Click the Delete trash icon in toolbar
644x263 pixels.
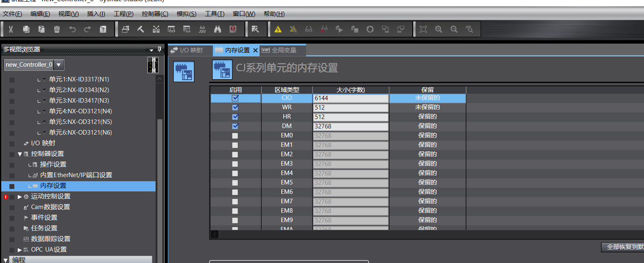[57, 29]
